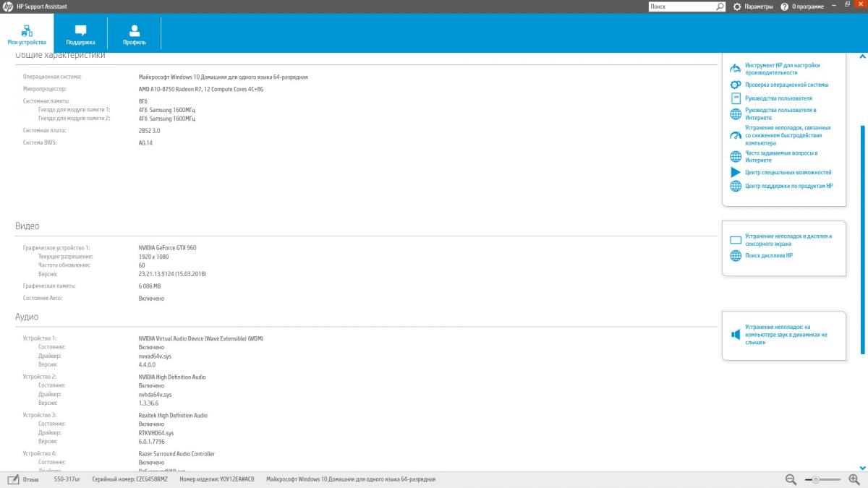Select the processor value AMD A10-8750
The image size is (868, 488).
tap(201, 88)
